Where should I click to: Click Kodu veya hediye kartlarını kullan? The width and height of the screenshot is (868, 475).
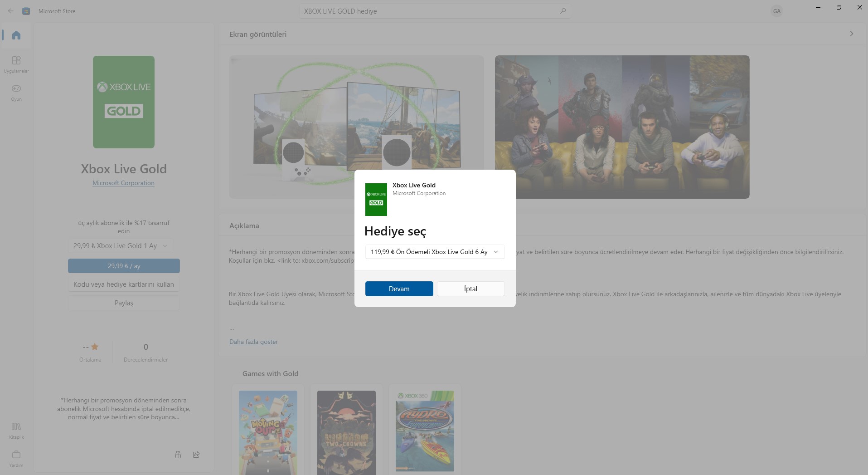[124, 284]
